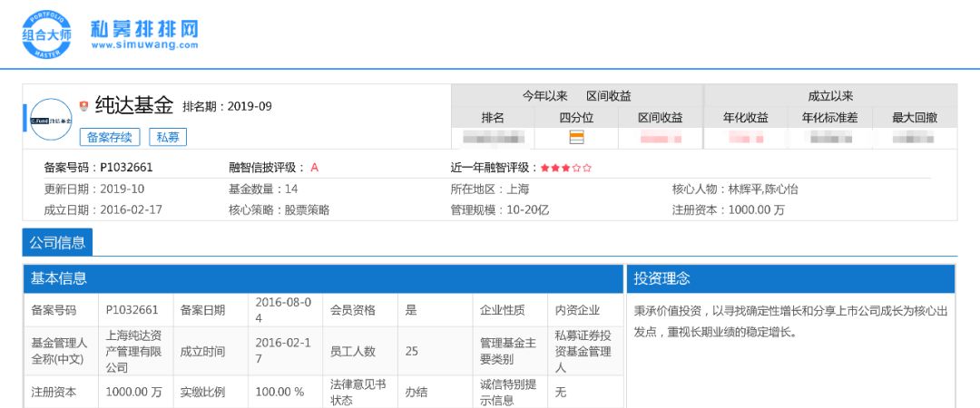Click core person names 林辉平,陈心怡
This screenshot has height=408, width=980.
coord(762,189)
